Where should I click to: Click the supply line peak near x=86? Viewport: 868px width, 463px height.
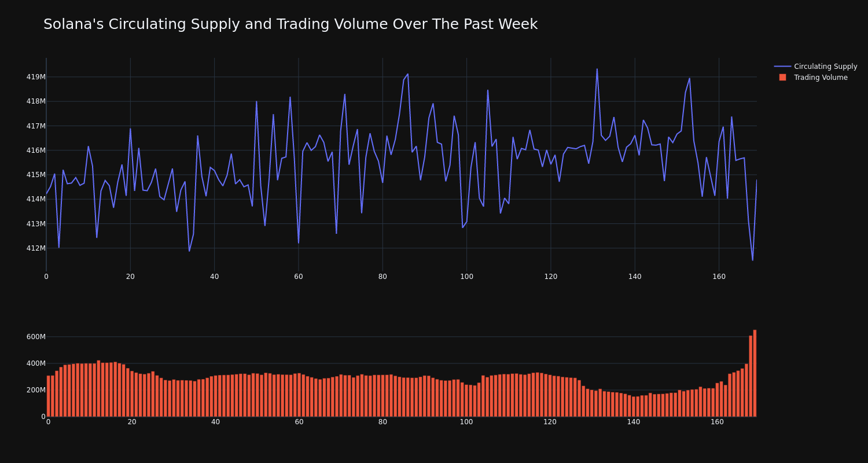click(407, 74)
